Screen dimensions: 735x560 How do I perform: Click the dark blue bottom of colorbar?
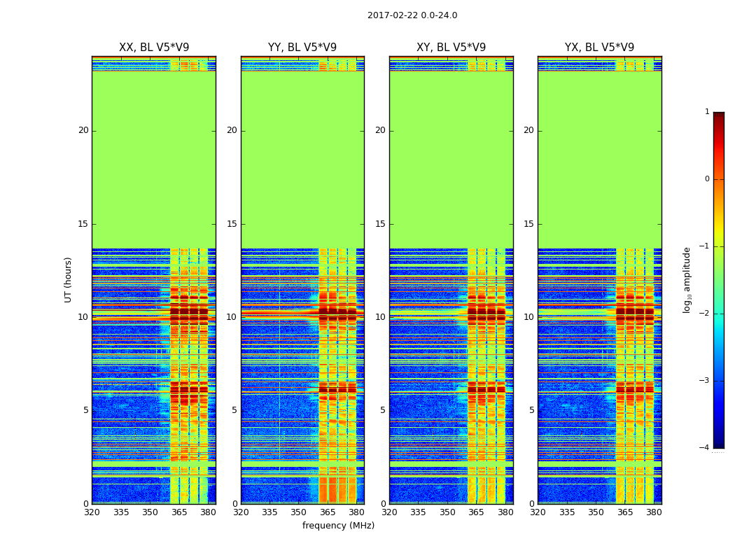719,443
